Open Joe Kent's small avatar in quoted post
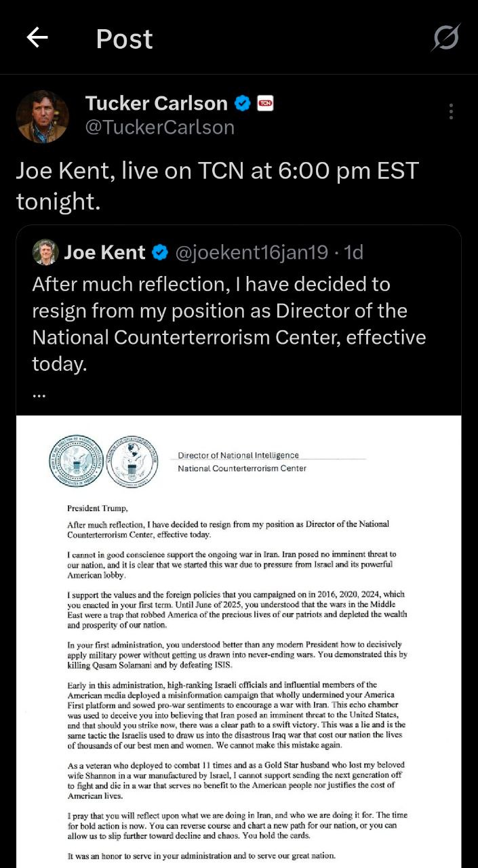This screenshot has height=868, width=478. (45, 252)
